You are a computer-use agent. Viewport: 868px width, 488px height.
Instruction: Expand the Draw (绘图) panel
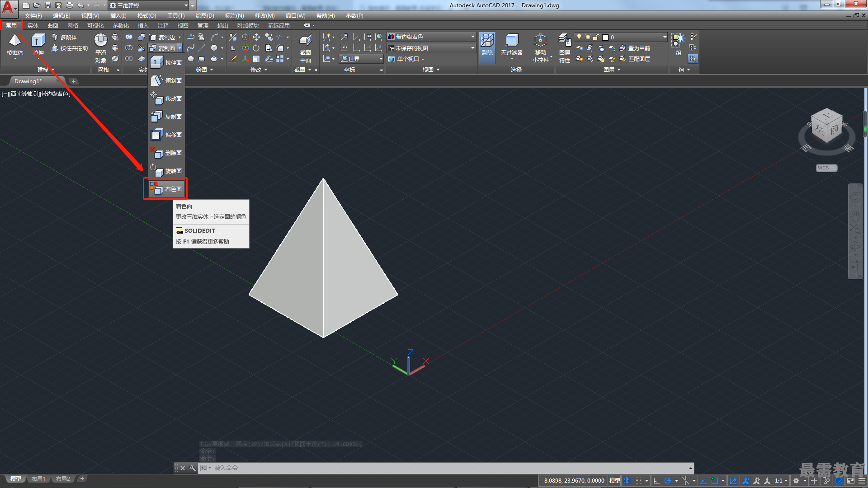(204, 70)
